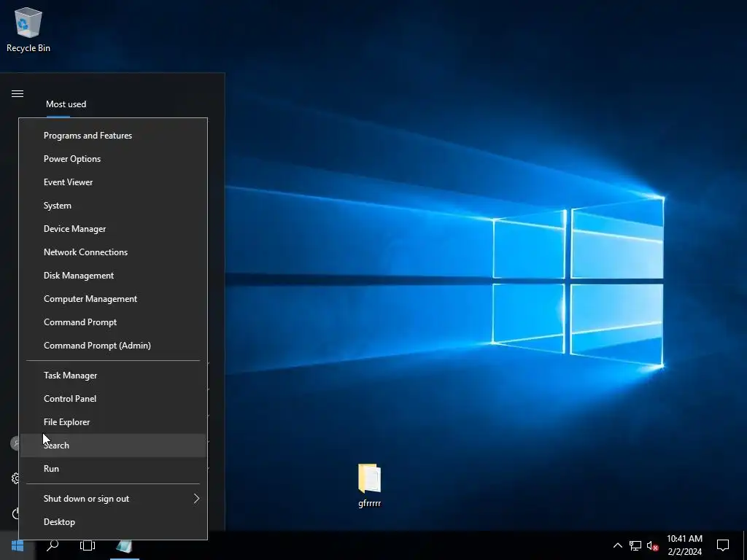
Task: Click the Show desktop sliver at taskbar edge
Action: (745, 545)
